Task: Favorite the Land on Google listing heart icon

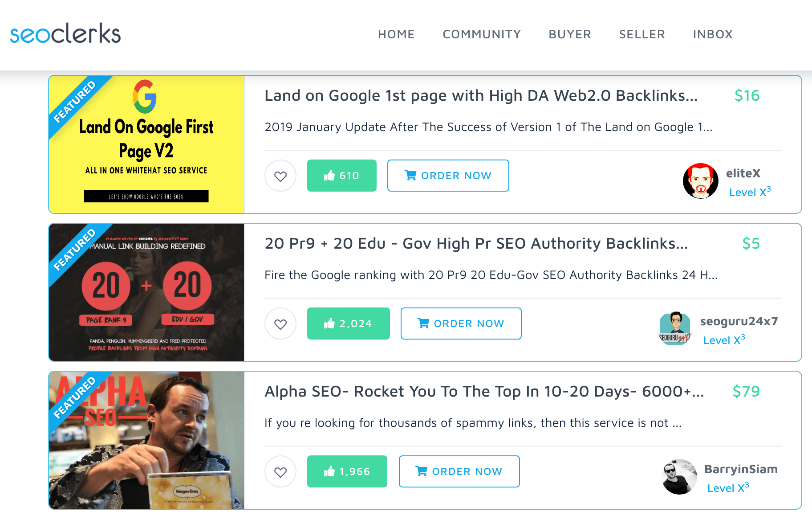Action: [x=280, y=176]
